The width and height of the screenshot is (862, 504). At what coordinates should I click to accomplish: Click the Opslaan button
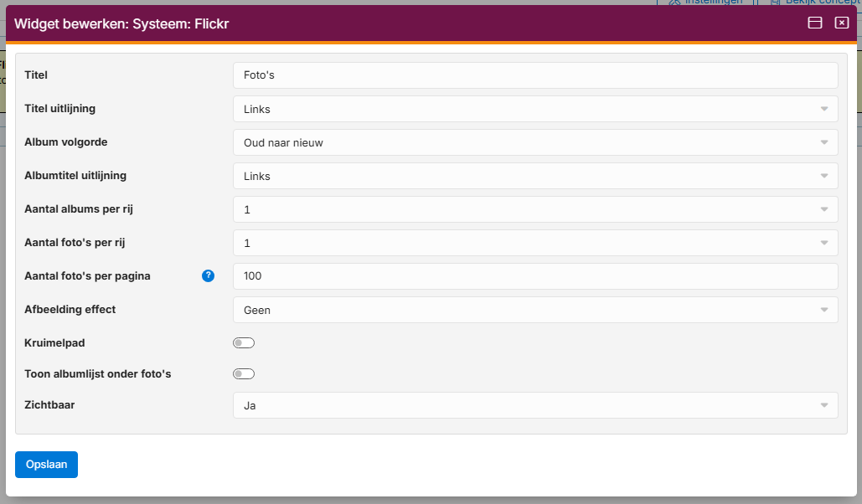[46, 465]
